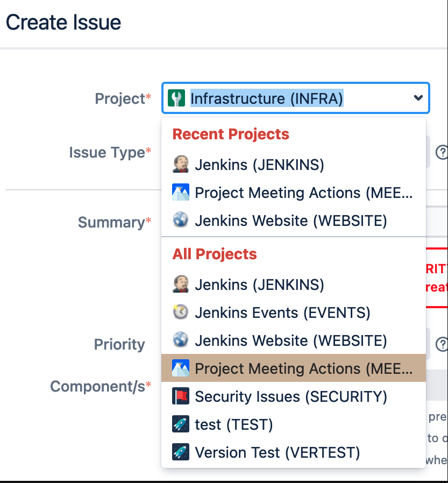Image resolution: width=448 pixels, height=483 pixels.
Task: Click the Create Issue dialog title
Action: (63, 23)
